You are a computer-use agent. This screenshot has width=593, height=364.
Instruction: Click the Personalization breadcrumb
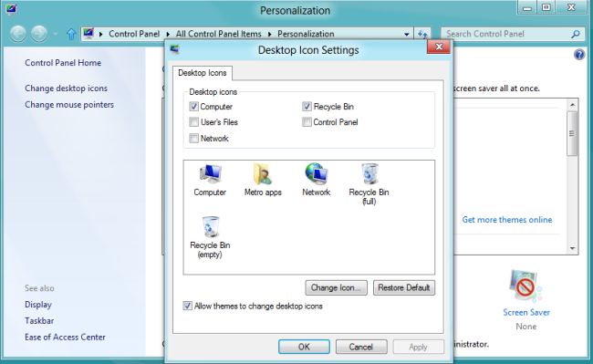(306, 34)
